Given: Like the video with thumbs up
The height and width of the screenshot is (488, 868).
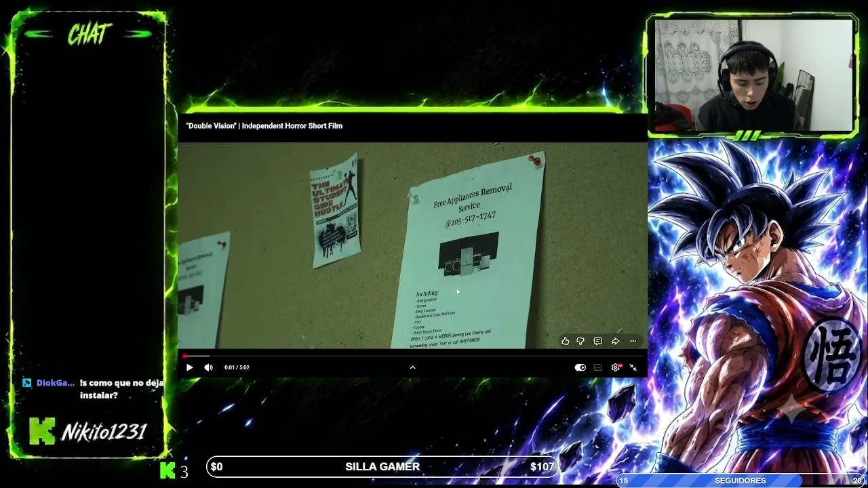Looking at the screenshot, I should (x=565, y=341).
